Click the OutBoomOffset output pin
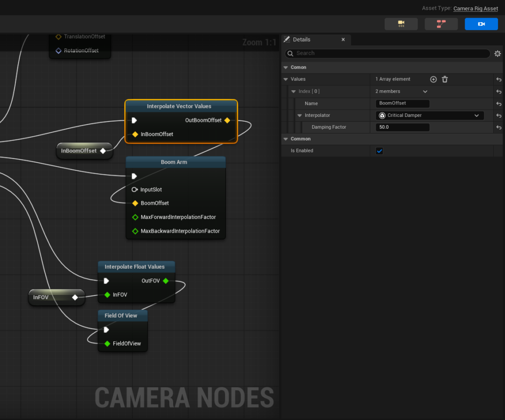Screen dimensions: 505x420 coord(227,120)
